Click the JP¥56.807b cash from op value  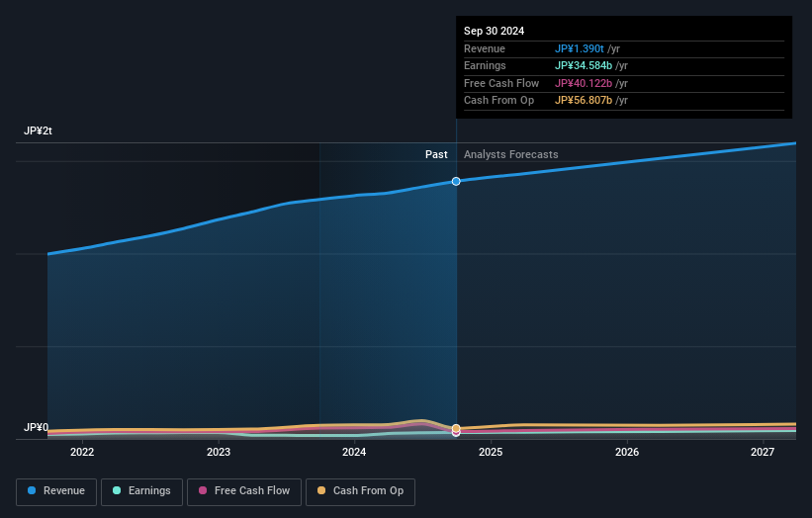tap(584, 101)
